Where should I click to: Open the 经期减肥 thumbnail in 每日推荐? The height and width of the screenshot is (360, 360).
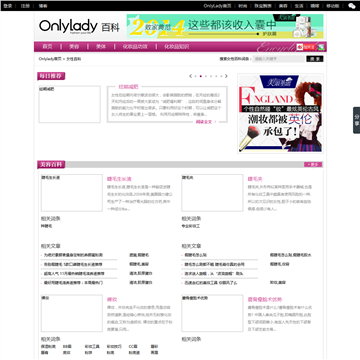[x=69, y=104]
